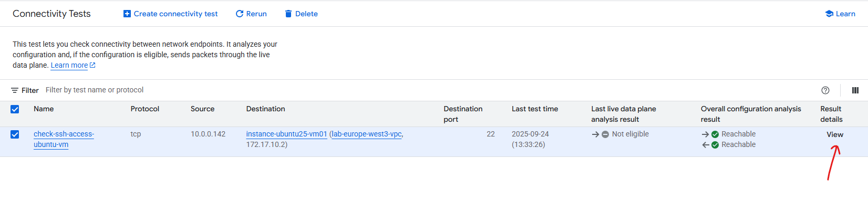This screenshot has height=200, width=868.
Task: Uncheck the check-ssh-access-ubuntu-vm row checkbox
Action: pyautogui.click(x=15, y=134)
